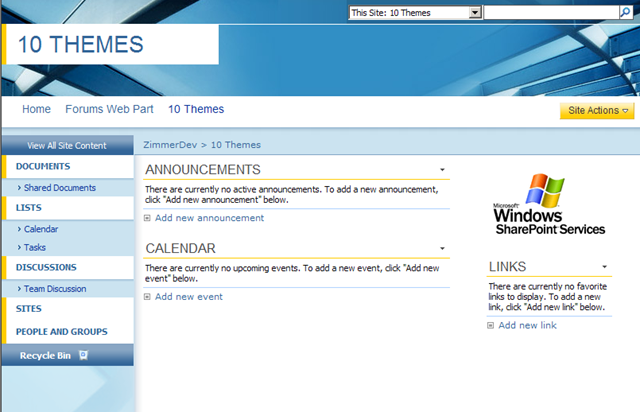Click View All Site Content
Viewport: 640px width, 412px height.
coord(67,145)
